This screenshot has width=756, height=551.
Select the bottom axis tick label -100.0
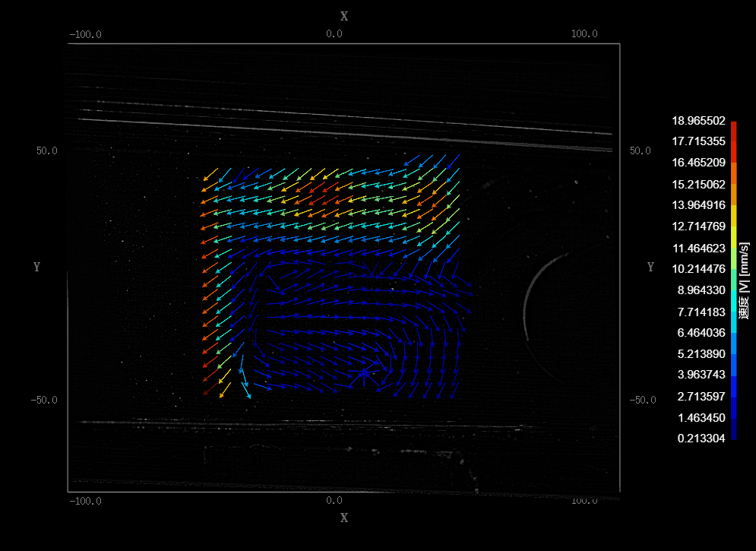85,501
